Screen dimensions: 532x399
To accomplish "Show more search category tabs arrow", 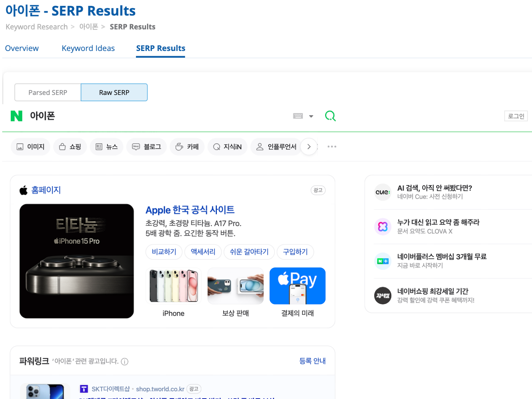I will click(309, 147).
